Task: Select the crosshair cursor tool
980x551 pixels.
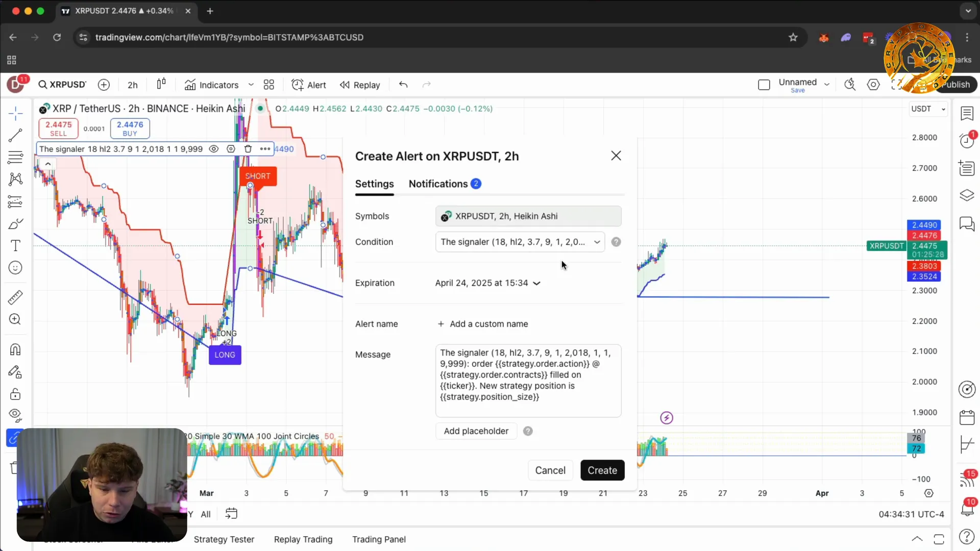Action: [15, 113]
